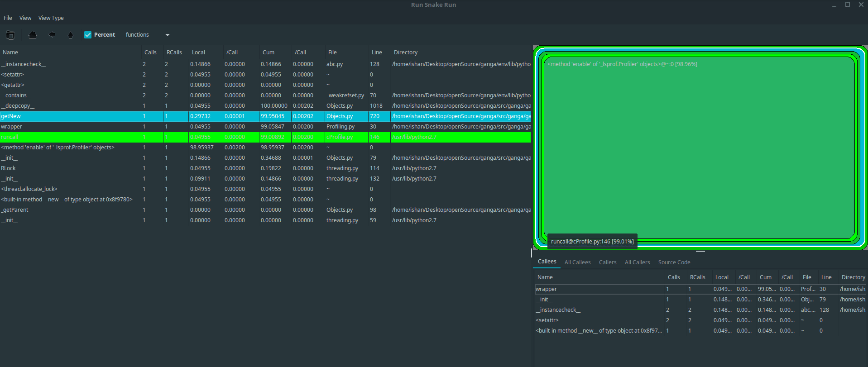The width and height of the screenshot is (868, 367).
Task: Select the green runcall row
Action: point(265,137)
